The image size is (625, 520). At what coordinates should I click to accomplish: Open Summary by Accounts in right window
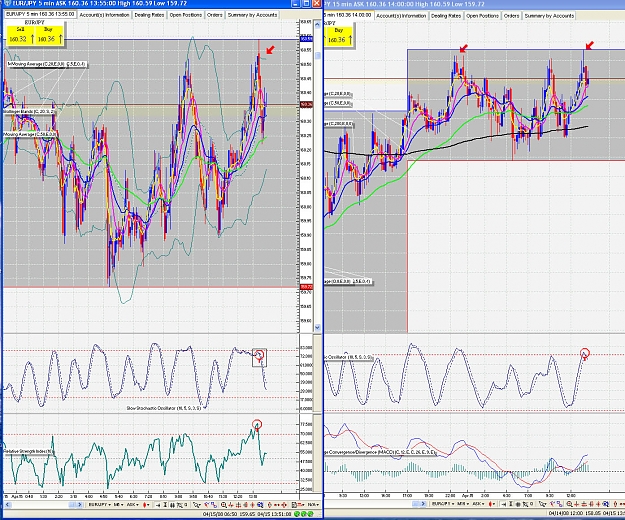pyautogui.click(x=549, y=16)
